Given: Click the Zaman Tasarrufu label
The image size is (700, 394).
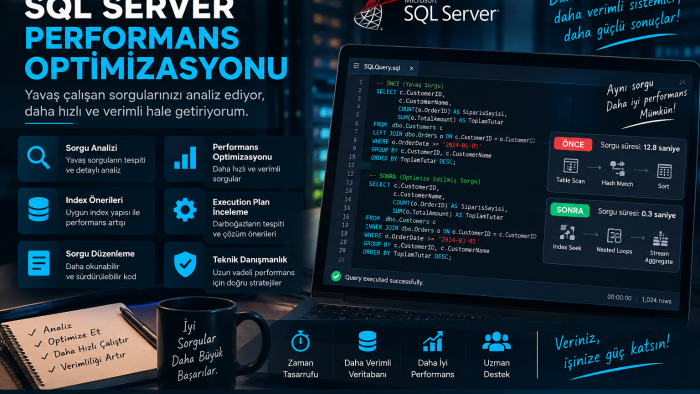Looking at the screenshot, I should [300, 369].
